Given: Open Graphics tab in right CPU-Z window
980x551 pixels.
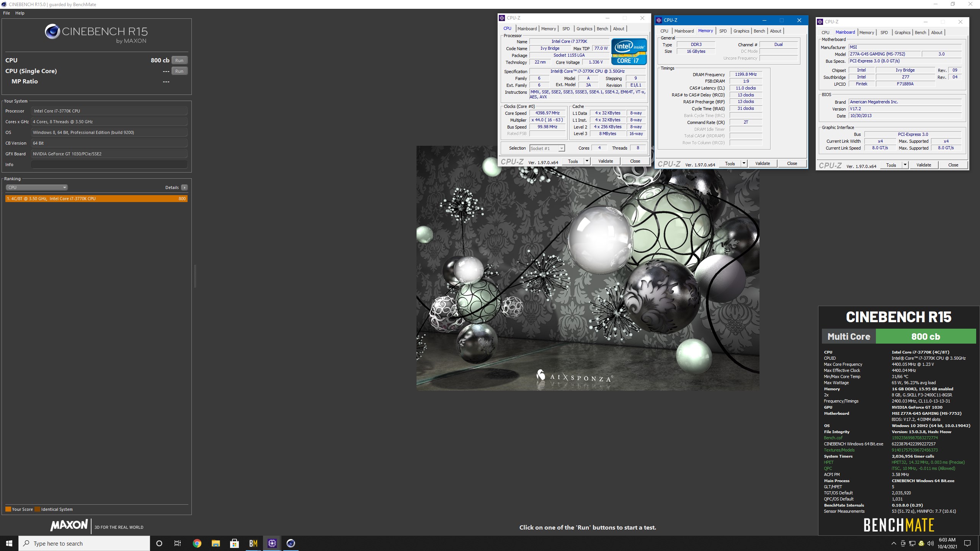Looking at the screenshot, I should pos(902,33).
